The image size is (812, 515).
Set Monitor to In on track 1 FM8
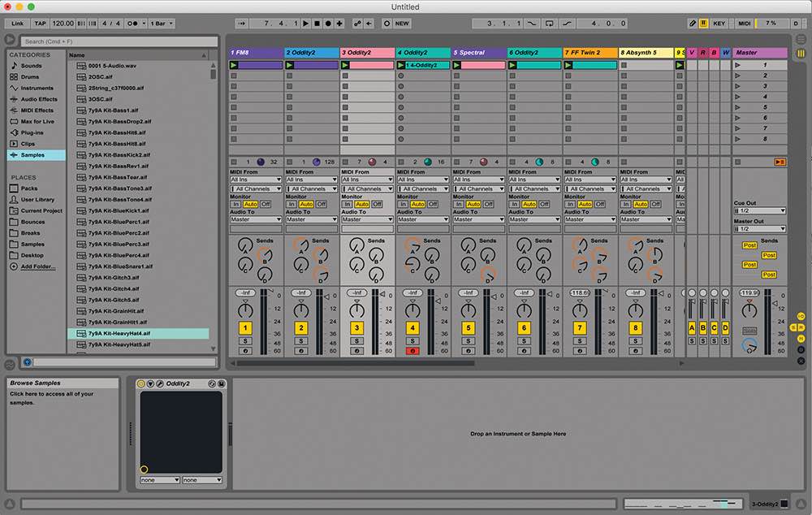coord(236,206)
